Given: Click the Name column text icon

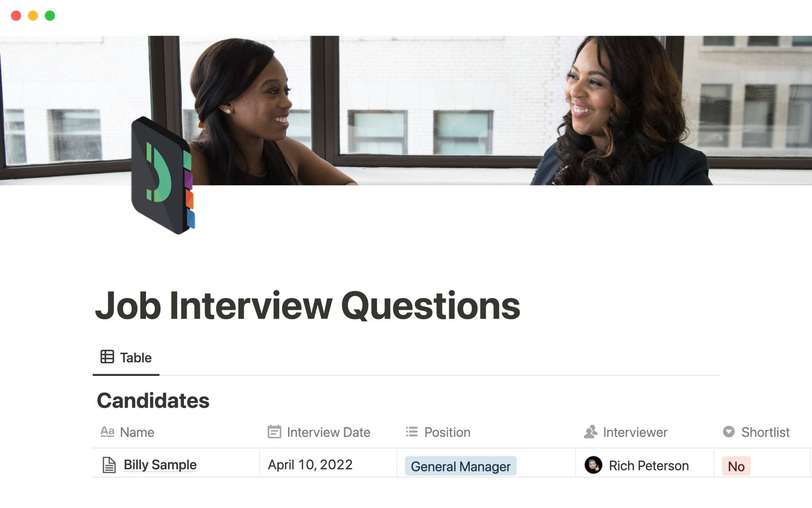Looking at the screenshot, I should tap(107, 432).
